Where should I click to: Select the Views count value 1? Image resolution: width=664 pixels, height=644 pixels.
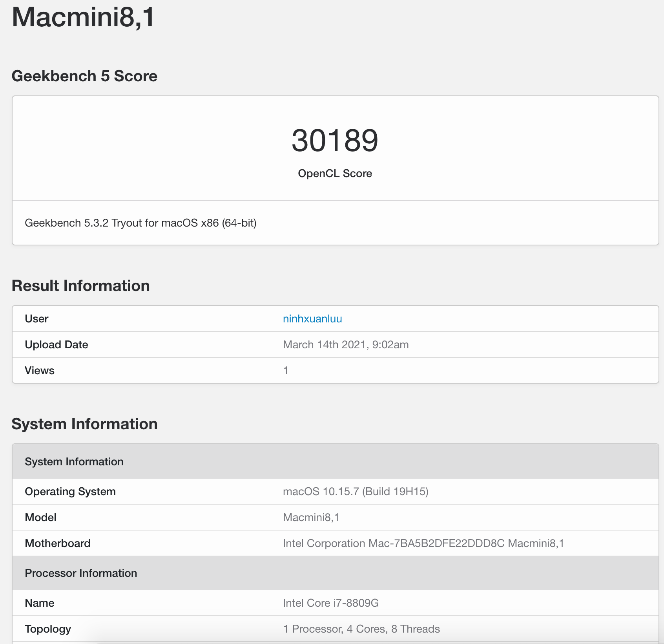286,371
